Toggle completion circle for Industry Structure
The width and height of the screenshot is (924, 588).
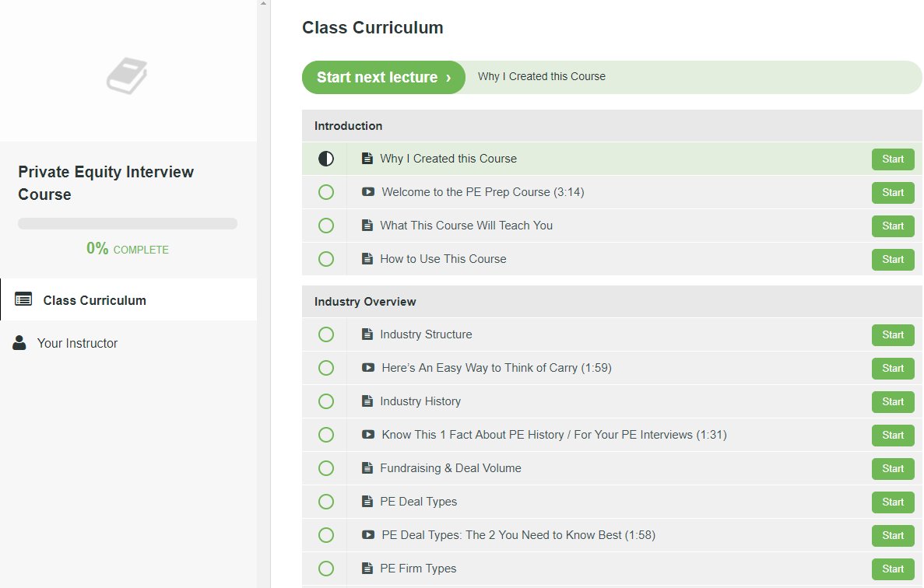[x=326, y=334]
